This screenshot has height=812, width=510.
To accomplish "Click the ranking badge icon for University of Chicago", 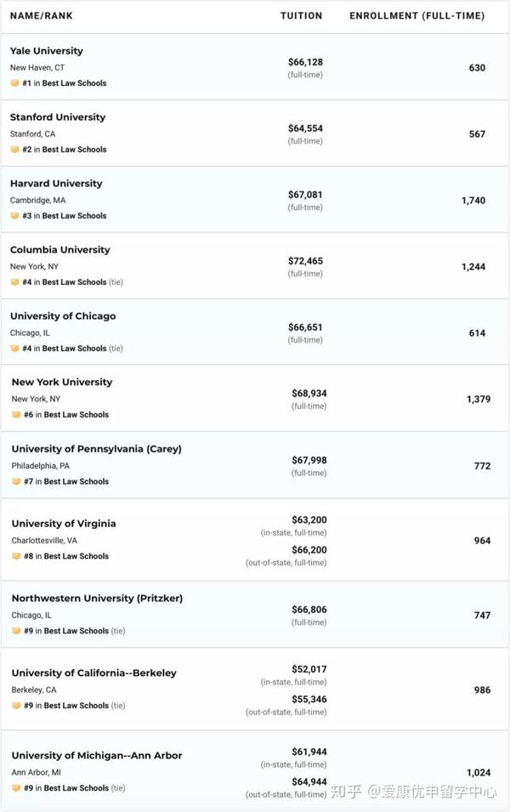I will tap(14, 349).
